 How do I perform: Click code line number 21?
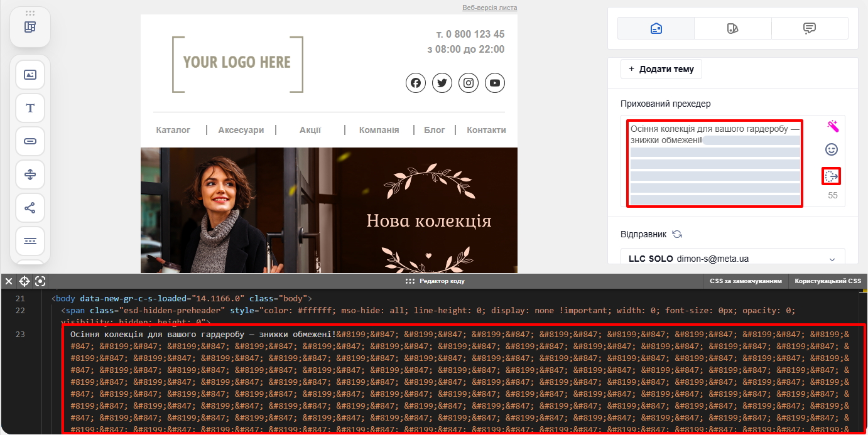pos(20,298)
